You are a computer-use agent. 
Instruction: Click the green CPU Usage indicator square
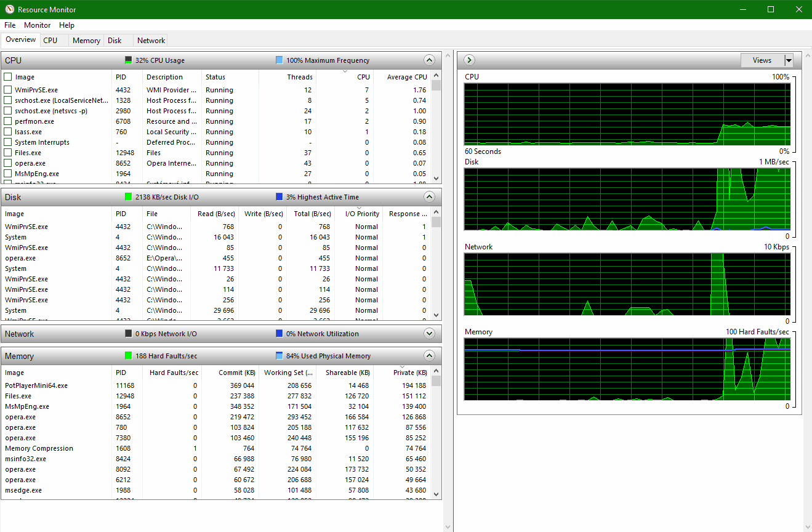(128, 60)
